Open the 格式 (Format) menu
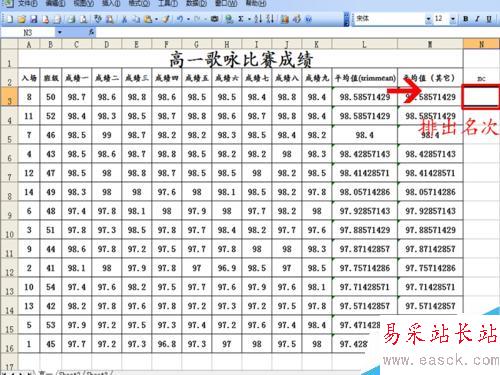The image size is (500, 375). [x=139, y=3]
